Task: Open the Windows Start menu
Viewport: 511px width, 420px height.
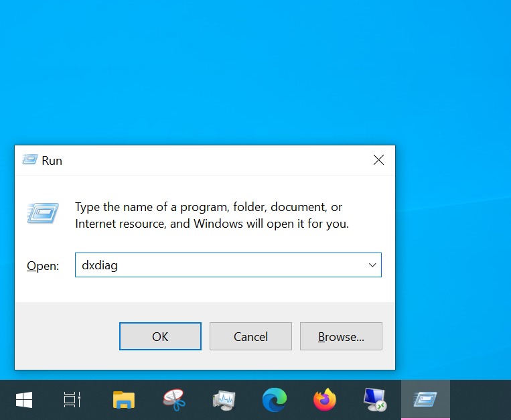Action: click(x=24, y=400)
